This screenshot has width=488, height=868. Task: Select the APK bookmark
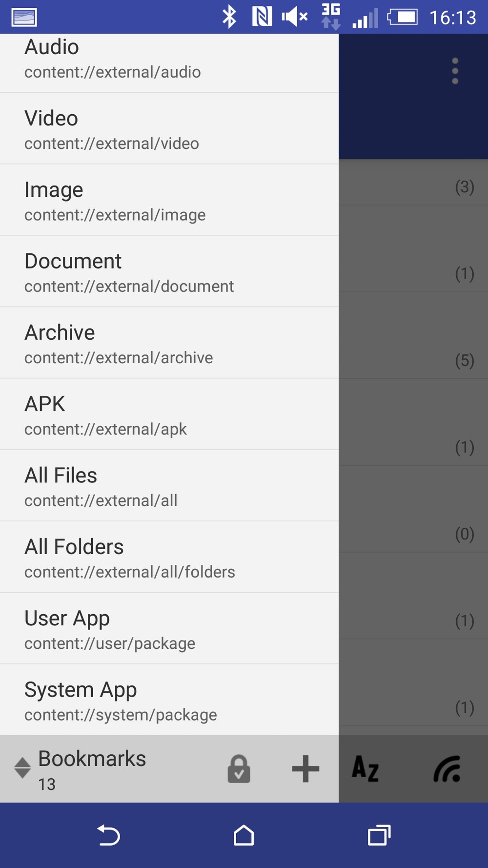[169, 415]
